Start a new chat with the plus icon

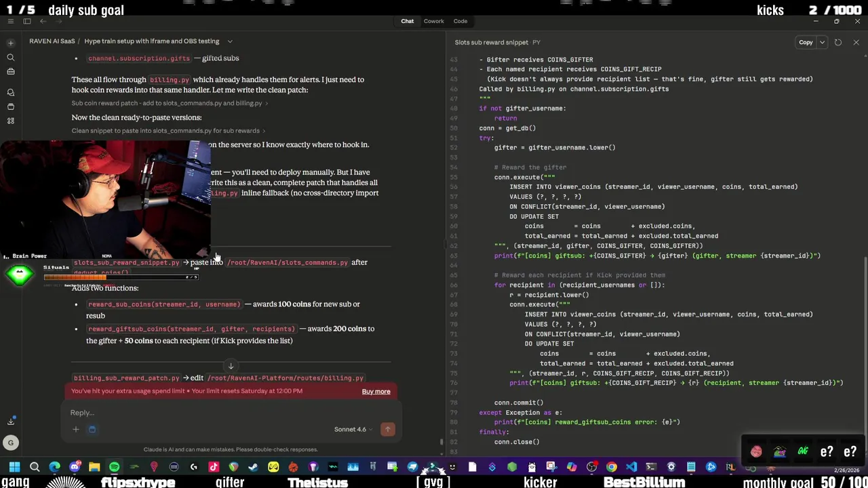(11, 43)
